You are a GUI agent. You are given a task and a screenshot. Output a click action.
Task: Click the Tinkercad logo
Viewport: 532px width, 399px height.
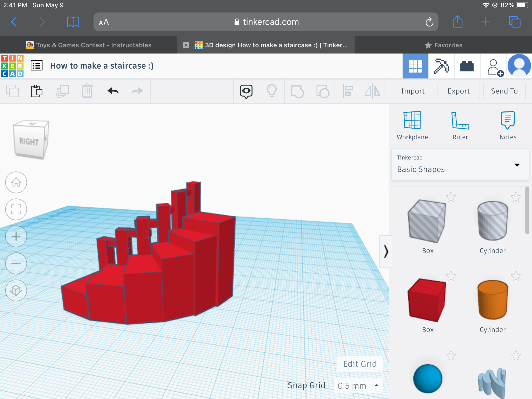click(x=12, y=66)
